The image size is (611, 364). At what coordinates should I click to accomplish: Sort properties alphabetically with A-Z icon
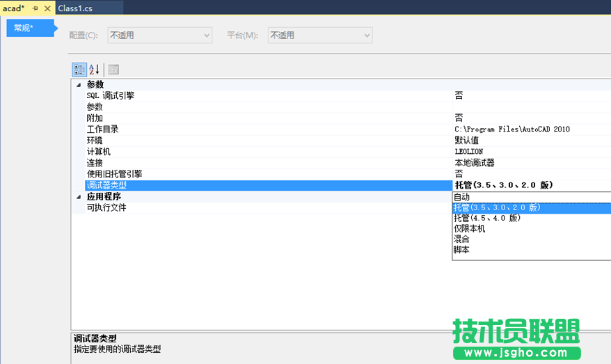95,70
